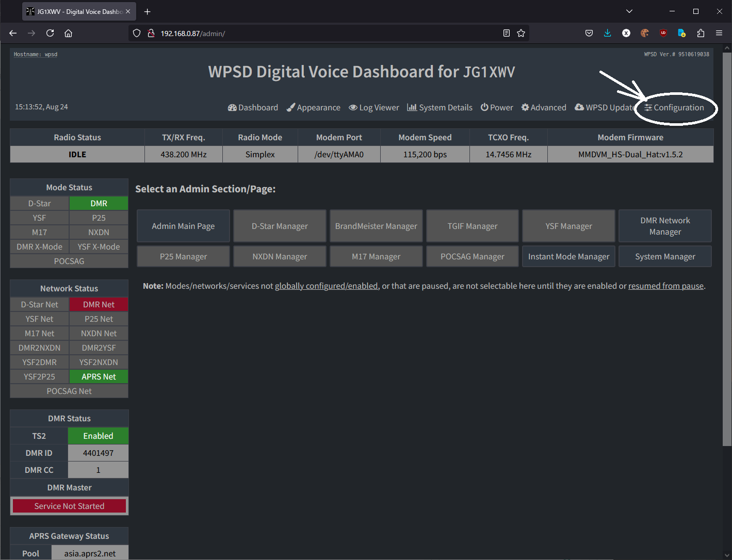This screenshot has width=732, height=560.
Task: Open the D-Star Manager
Action: coord(280,226)
